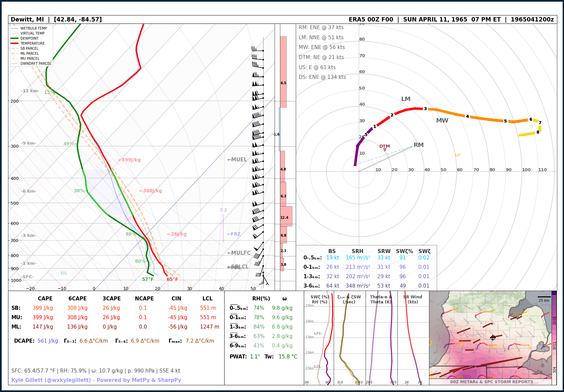The width and height of the screenshot is (564, 392).
Task: Click the 6 km point on the hodograph
Action: coord(531,119)
